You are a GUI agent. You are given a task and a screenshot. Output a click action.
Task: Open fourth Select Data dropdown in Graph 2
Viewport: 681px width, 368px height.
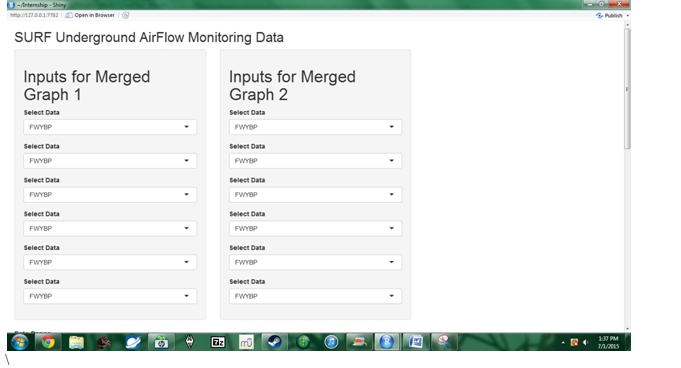[315, 229]
